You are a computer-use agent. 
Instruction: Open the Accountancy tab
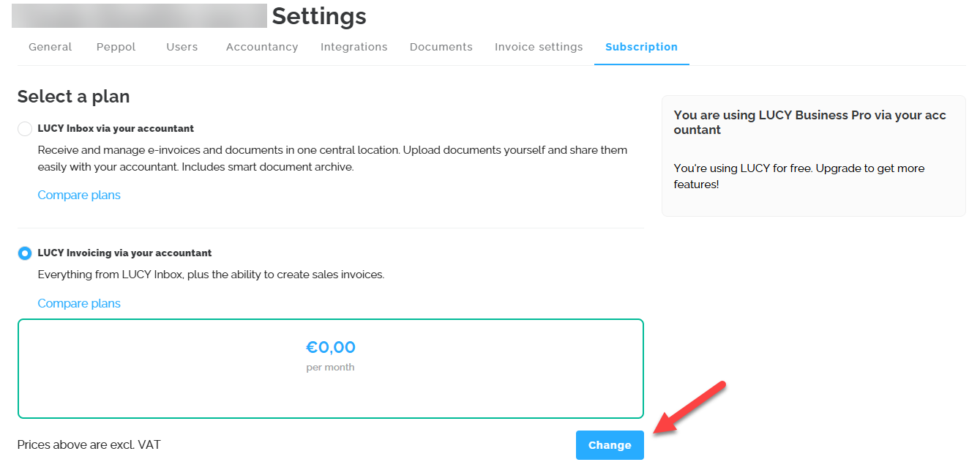pos(261,47)
